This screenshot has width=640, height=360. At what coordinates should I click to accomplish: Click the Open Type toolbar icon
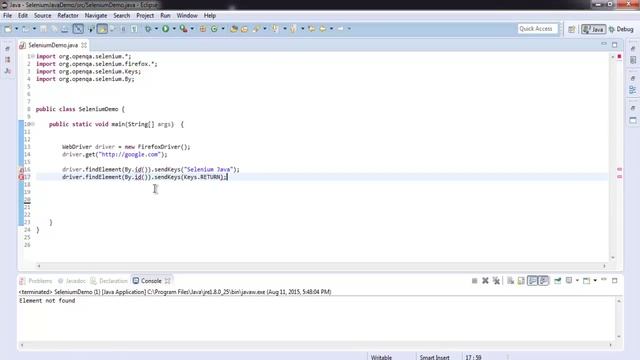coord(233,29)
